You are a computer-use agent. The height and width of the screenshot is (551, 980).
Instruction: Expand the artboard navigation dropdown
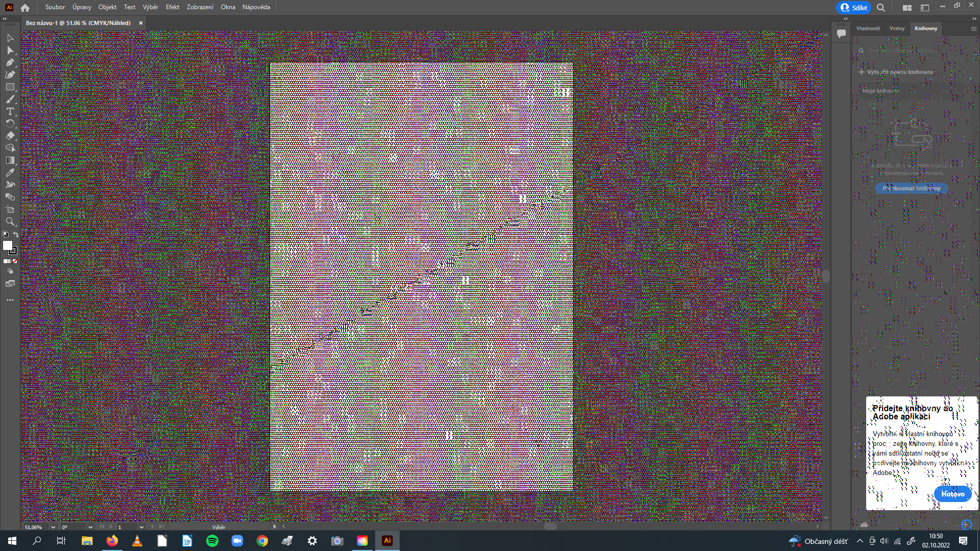pyautogui.click(x=141, y=527)
